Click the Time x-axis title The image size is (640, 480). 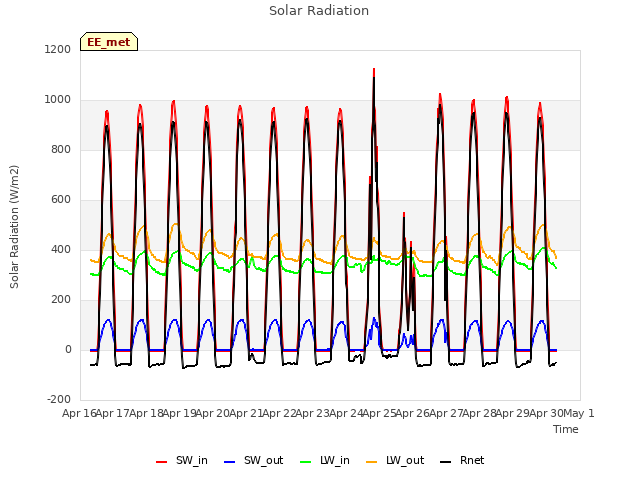point(566,429)
